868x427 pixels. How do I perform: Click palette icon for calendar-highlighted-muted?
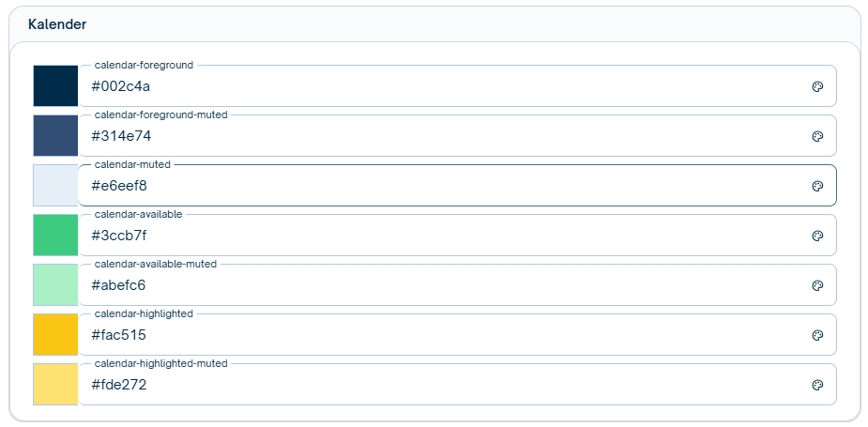pyautogui.click(x=817, y=385)
